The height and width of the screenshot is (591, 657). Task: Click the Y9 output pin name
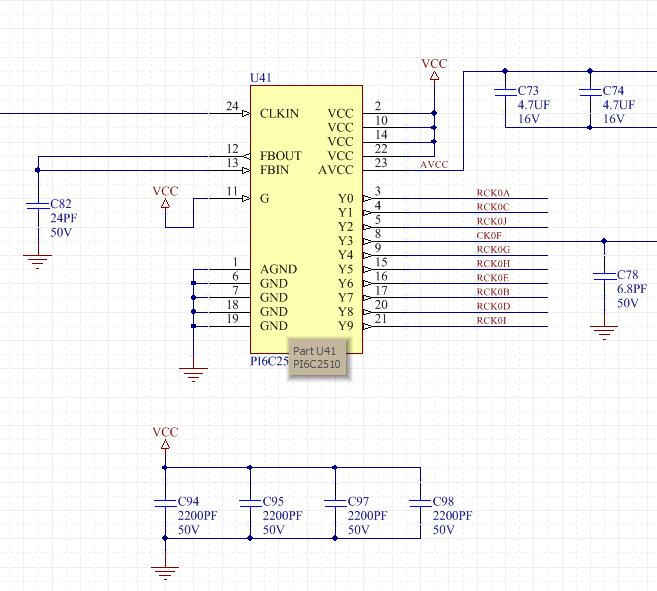tap(346, 326)
